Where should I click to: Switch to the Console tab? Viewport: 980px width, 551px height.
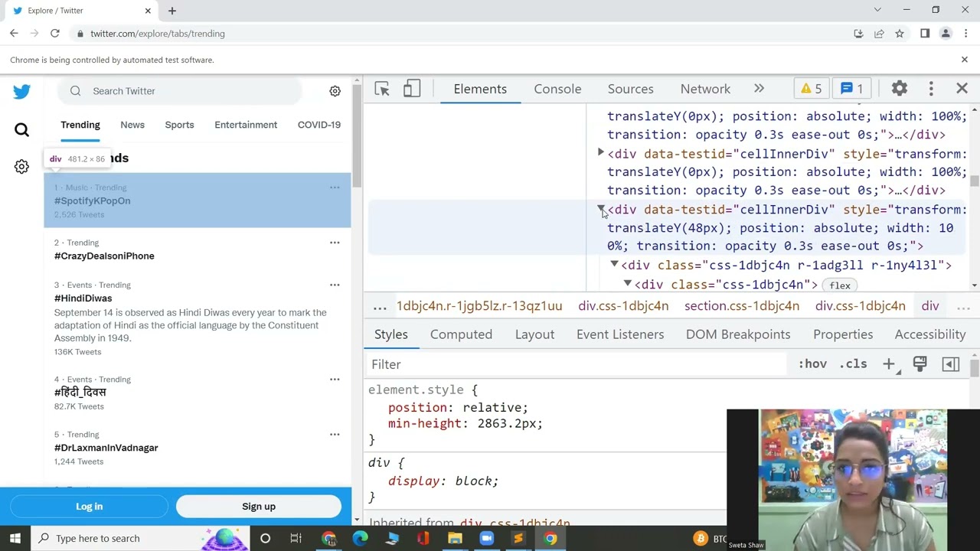tap(557, 89)
